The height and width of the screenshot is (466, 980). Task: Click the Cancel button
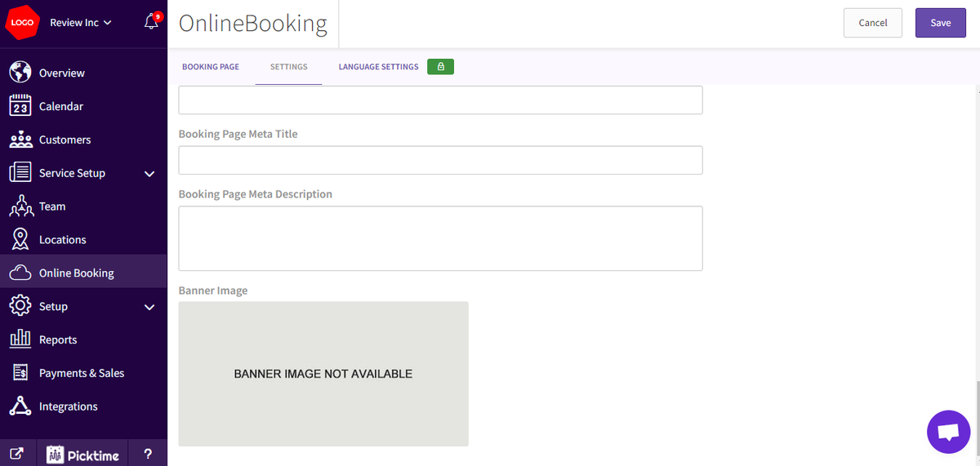872,23
